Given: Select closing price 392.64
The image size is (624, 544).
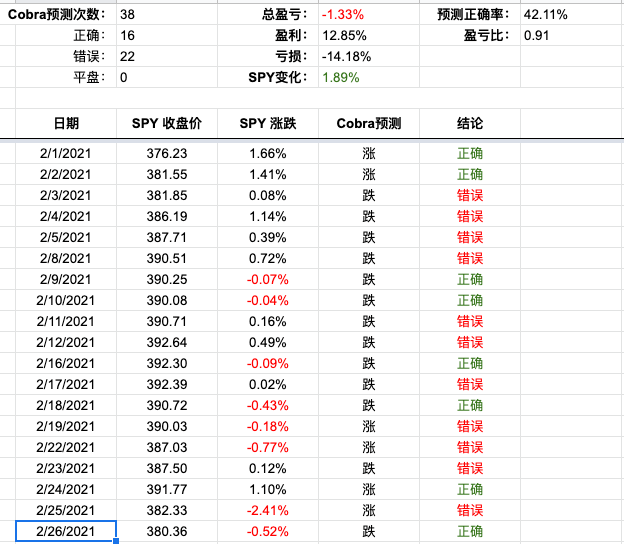Looking at the screenshot, I should pos(167,342).
